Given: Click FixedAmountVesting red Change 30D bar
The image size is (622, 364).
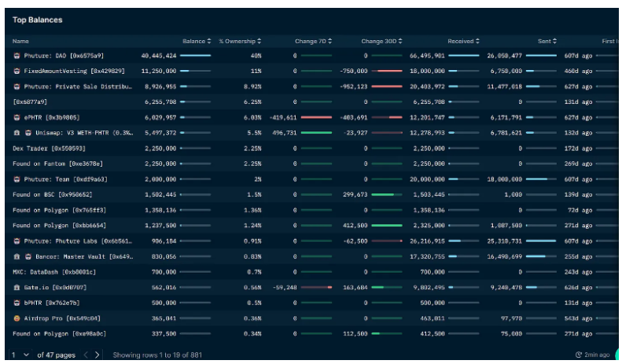Looking at the screenshot, I should click(387, 71).
